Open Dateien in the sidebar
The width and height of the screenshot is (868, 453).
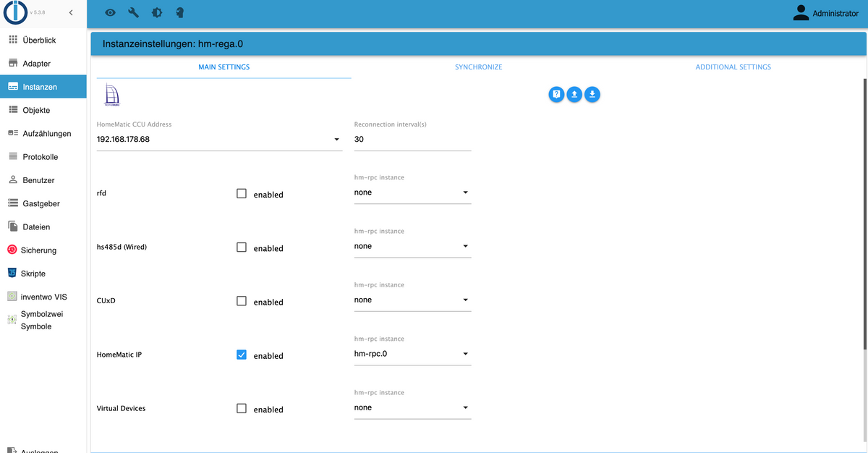pos(43,226)
